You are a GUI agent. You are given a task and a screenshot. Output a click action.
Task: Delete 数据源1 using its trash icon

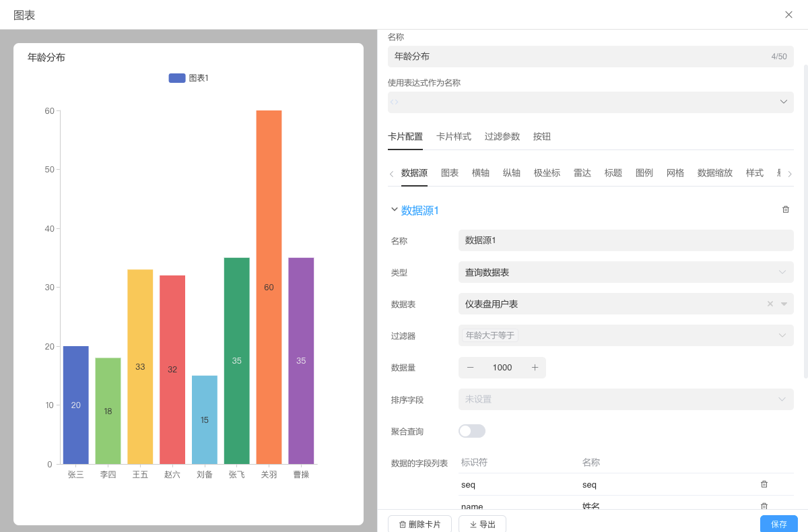click(x=785, y=209)
